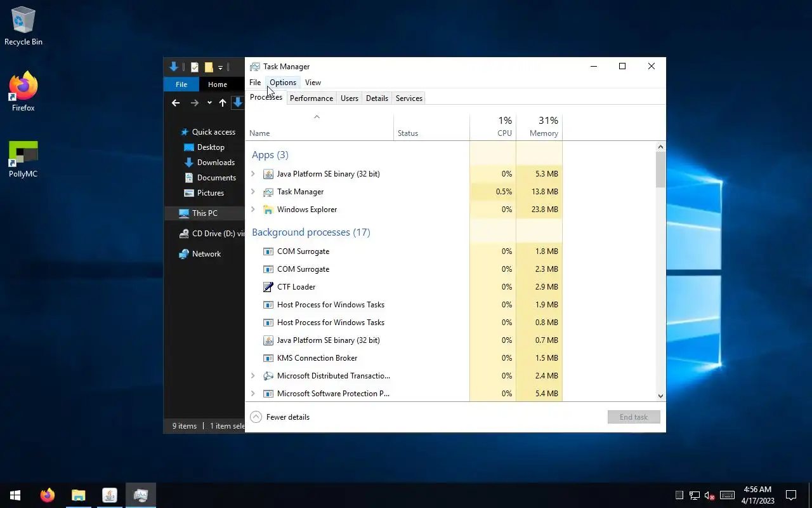Expand the Task Manager process row

click(x=252, y=192)
